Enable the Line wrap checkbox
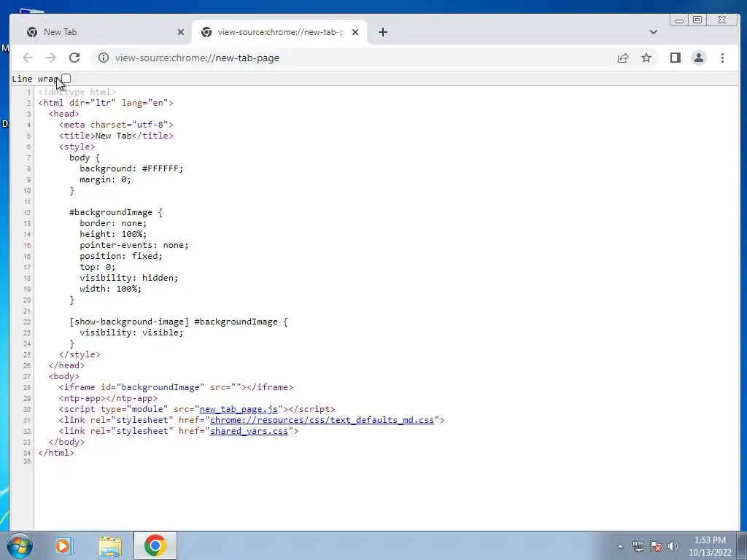Image resolution: width=747 pixels, height=560 pixels. pos(66,79)
